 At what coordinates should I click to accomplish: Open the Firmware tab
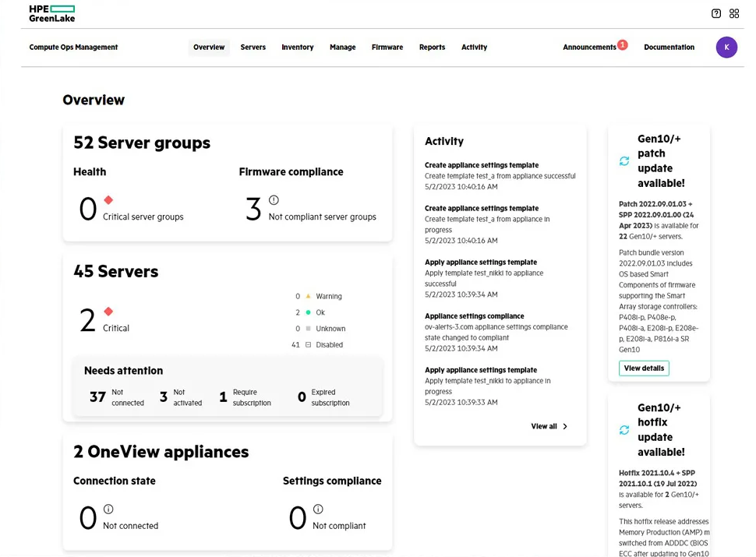coord(387,48)
